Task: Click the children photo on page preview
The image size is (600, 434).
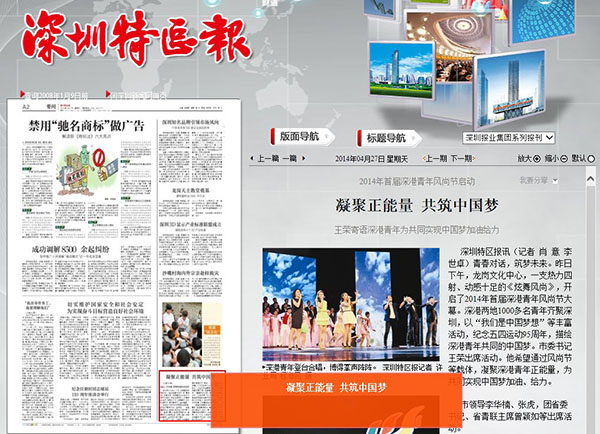Action: (182, 335)
